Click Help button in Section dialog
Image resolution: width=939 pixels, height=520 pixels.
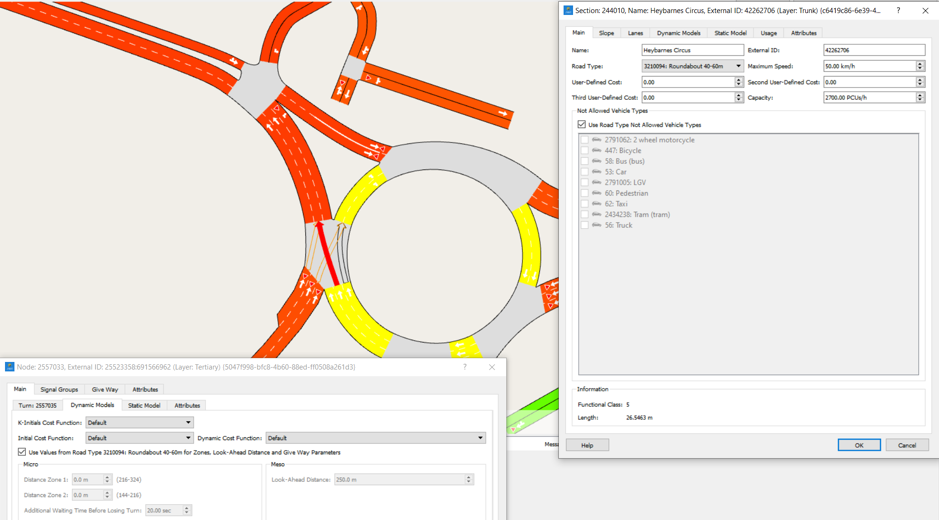[587, 445]
